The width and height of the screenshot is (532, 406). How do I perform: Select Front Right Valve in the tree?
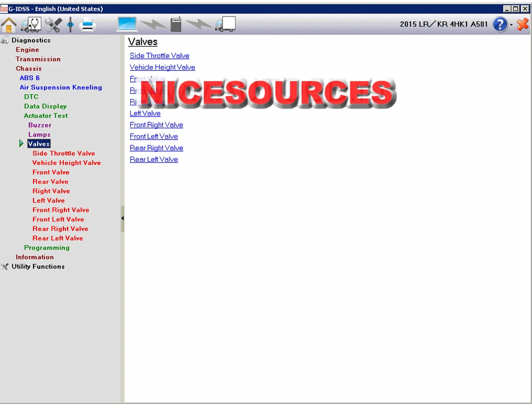coord(61,210)
